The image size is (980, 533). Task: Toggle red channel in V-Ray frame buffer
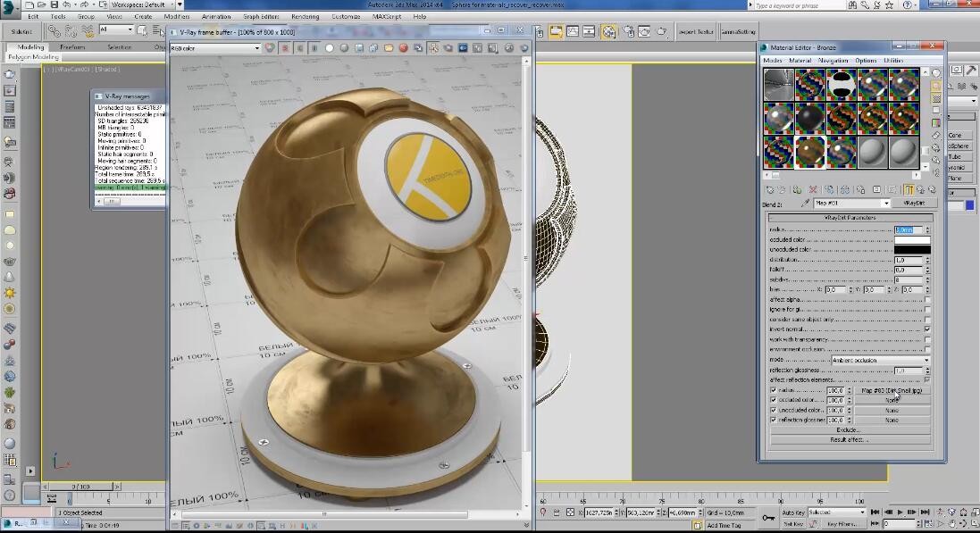pos(285,48)
